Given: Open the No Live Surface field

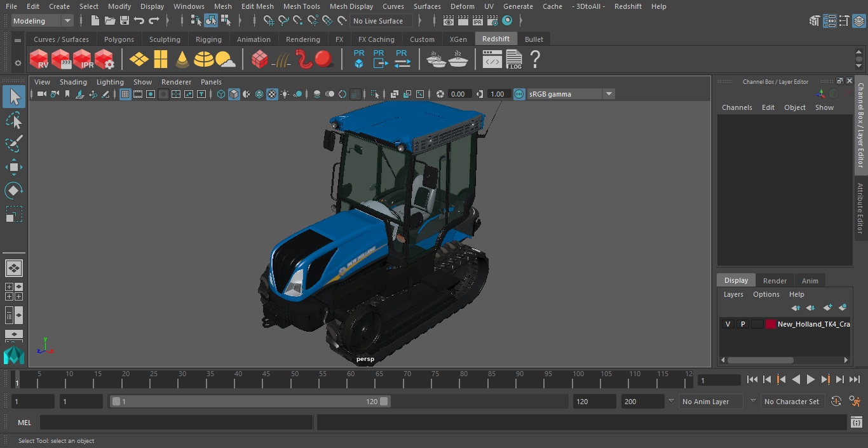Looking at the screenshot, I should point(381,21).
